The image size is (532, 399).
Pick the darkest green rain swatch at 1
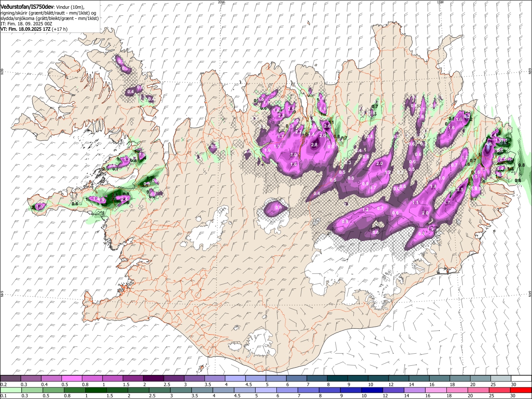click(x=96, y=390)
